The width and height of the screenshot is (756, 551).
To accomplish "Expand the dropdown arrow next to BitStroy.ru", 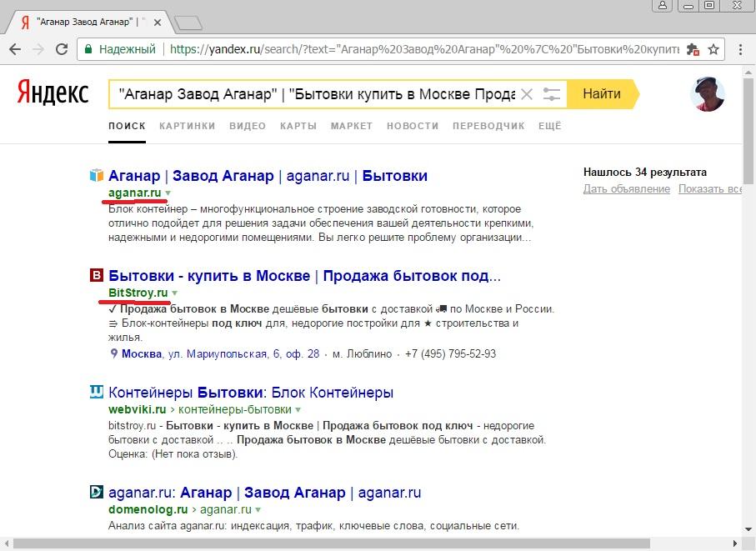I will click(174, 293).
